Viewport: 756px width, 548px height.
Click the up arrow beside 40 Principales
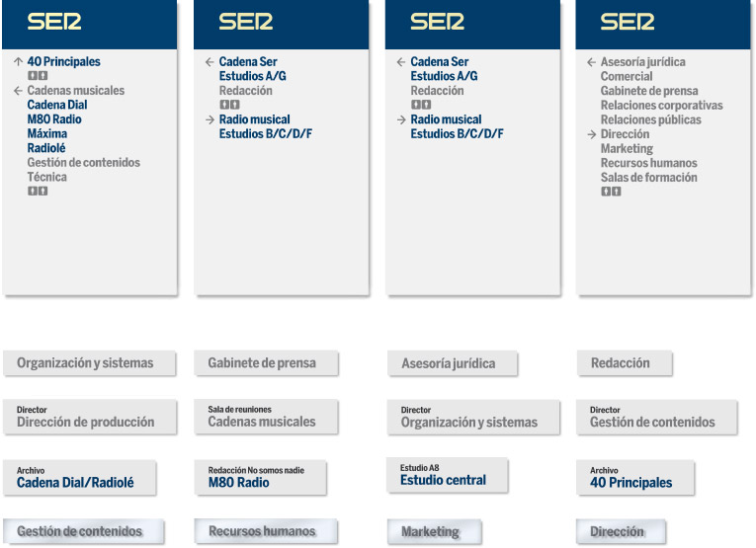coord(19,61)
